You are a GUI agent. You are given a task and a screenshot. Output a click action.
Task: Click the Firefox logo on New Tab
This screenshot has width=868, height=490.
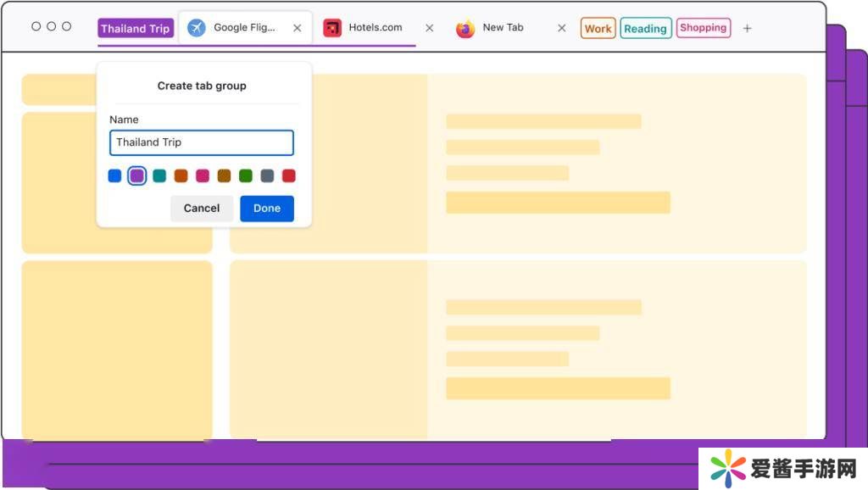[465, 29]
